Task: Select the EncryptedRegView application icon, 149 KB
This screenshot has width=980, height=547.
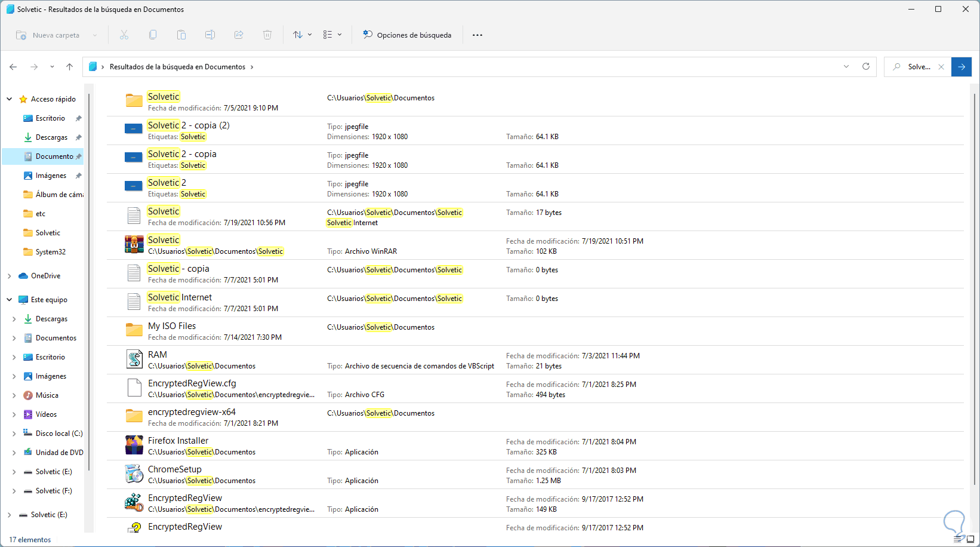Action: point(134,503)
